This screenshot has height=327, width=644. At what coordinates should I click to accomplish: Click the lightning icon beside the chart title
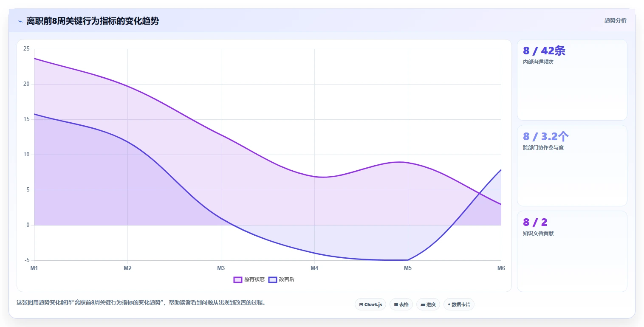pos(20,21)
